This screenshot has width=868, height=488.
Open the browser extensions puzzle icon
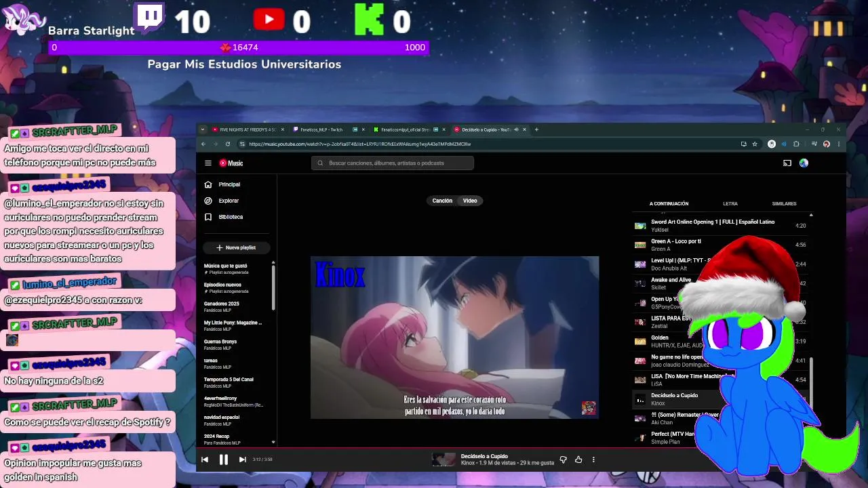click(796, 144)
